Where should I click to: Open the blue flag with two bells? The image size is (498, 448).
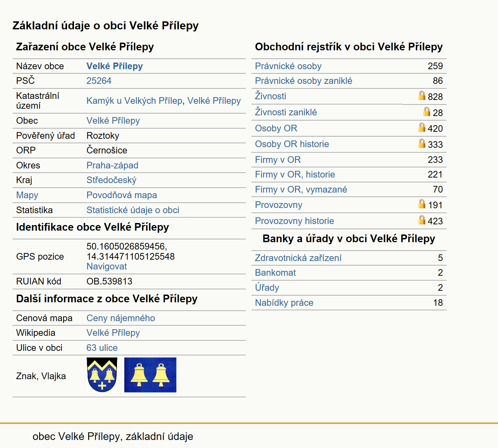150,375
